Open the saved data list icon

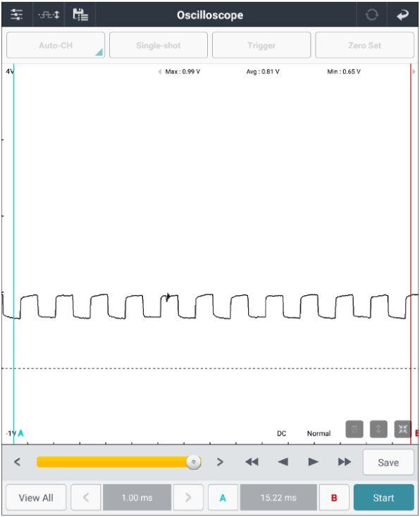[x=80, y=15]
